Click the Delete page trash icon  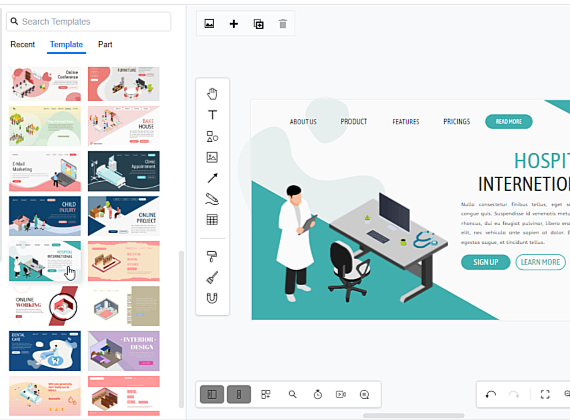coord(283,24)
